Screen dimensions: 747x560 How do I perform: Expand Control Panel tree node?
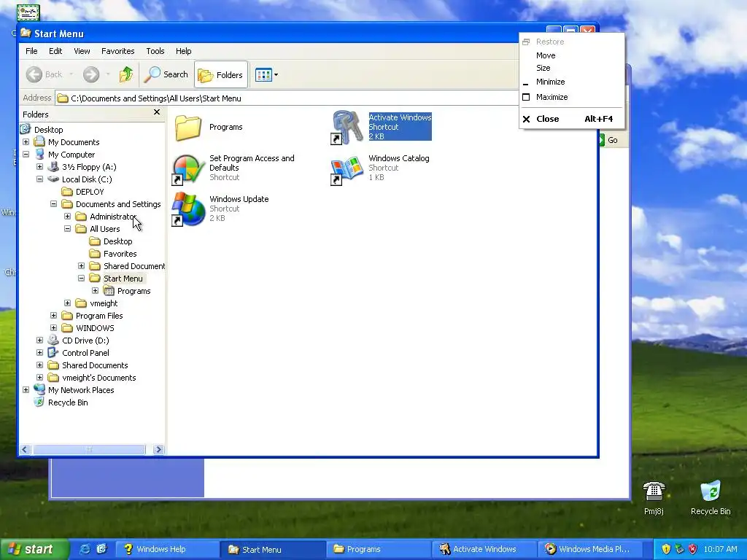39,352
